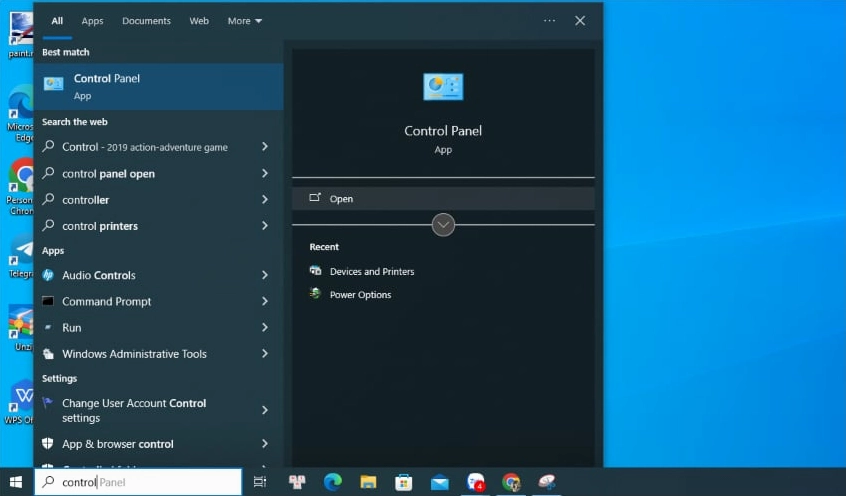The image size is (846, 496).
Task: Switch to the Apps tab
Action: tap(92, 21)
